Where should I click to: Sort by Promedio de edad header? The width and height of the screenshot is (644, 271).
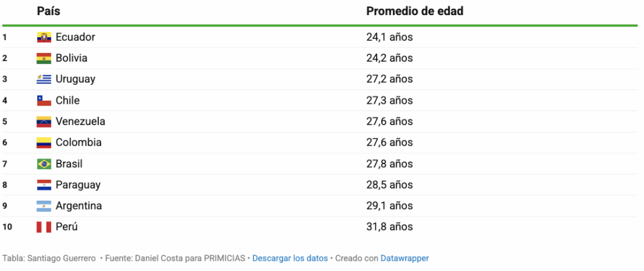click(x=415, y=11)
